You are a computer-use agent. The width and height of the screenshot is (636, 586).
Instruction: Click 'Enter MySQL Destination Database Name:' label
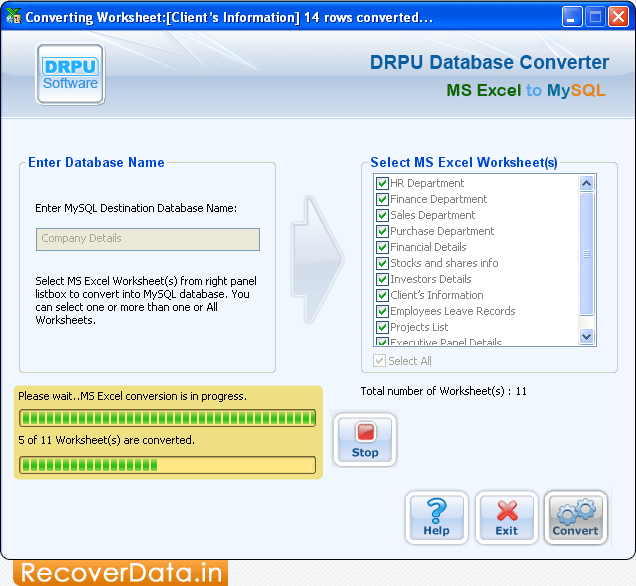(136, 208)
